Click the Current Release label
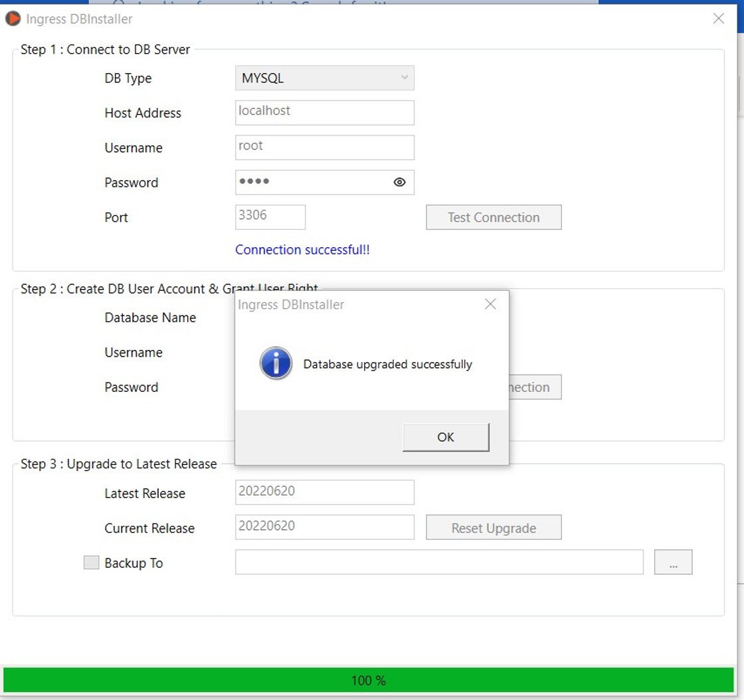This screenshot has height=700, width=744. [x=149, y=528]
